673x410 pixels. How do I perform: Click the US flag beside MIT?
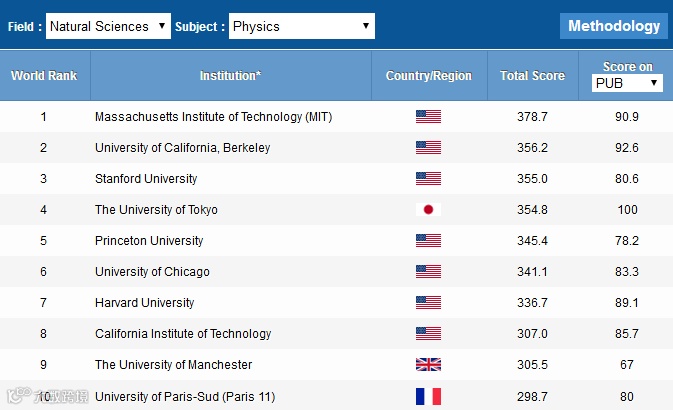[x=428, y=117]
